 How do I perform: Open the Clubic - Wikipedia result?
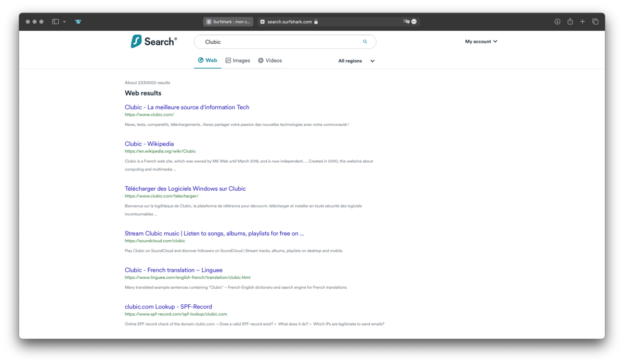(x=149, y=144)
